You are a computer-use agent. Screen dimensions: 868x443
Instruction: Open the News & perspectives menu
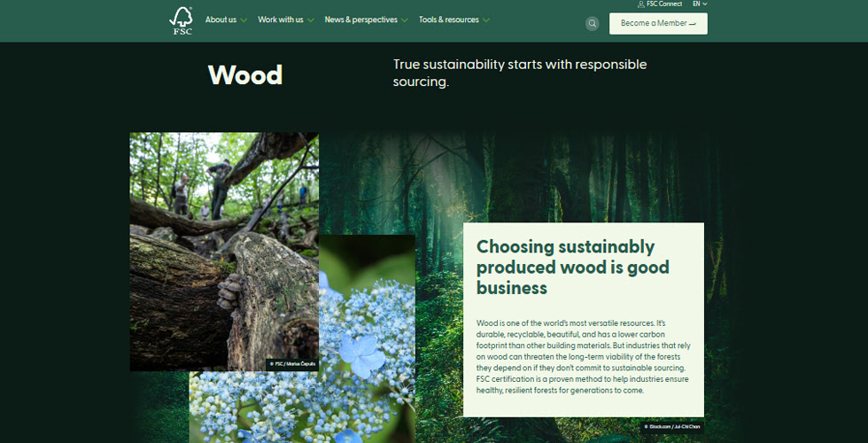coord(361,19)
